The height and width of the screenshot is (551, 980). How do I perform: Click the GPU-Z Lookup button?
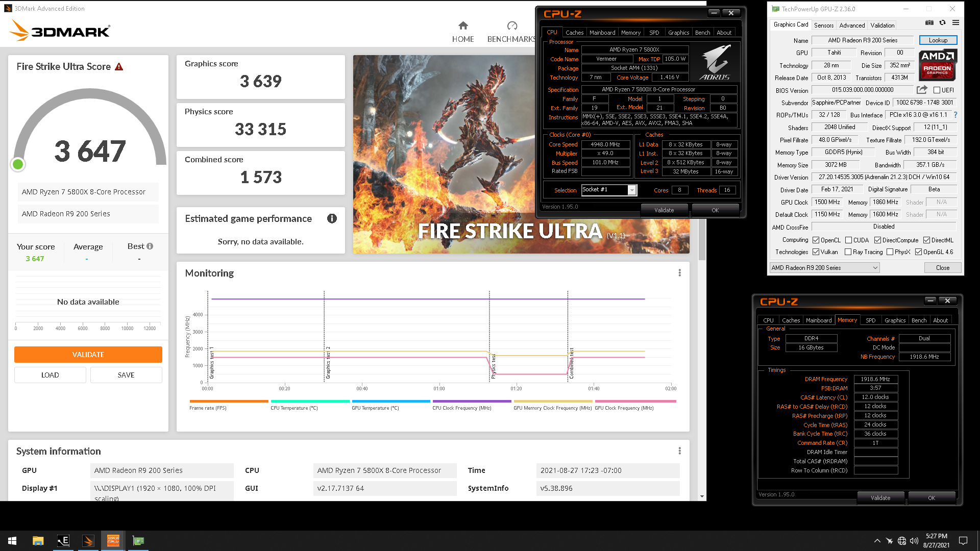pos(938,40)
